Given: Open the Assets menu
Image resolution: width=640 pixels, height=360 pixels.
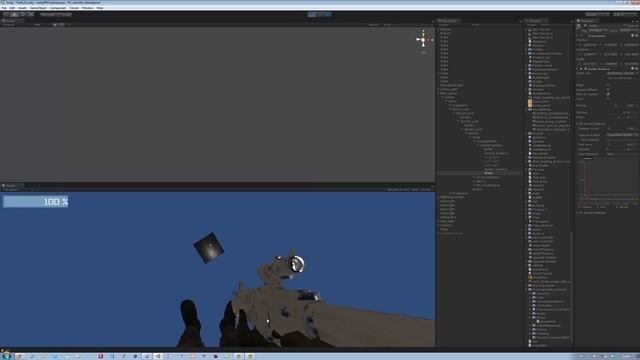Looking at the screenshot, I should coord(22,8).
